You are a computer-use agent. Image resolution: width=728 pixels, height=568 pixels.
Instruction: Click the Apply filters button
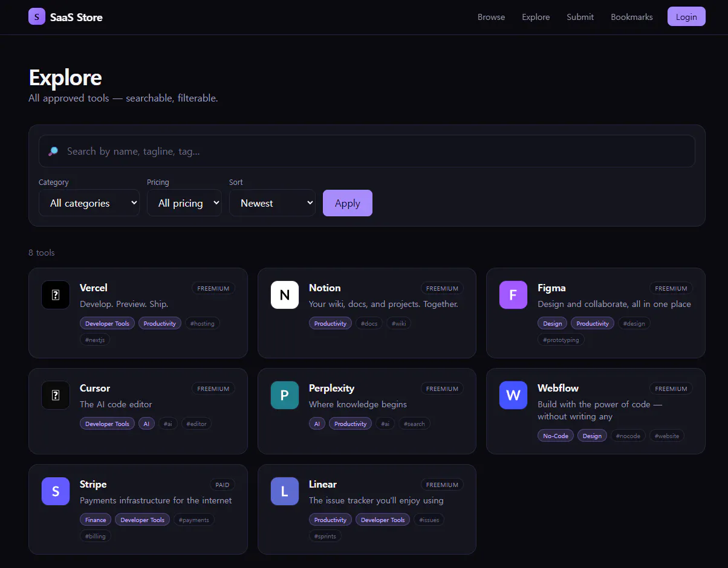348,203
